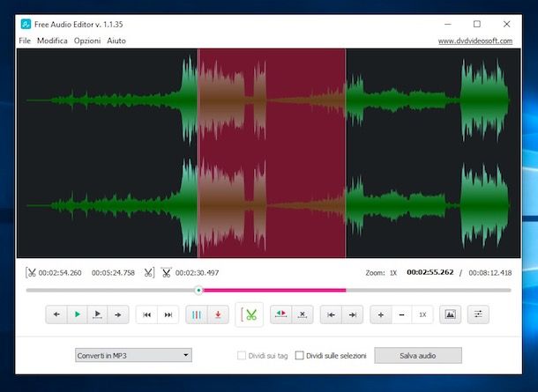
Task: Click the selection end scissors bracket icon
Action: tap(149, 273)
